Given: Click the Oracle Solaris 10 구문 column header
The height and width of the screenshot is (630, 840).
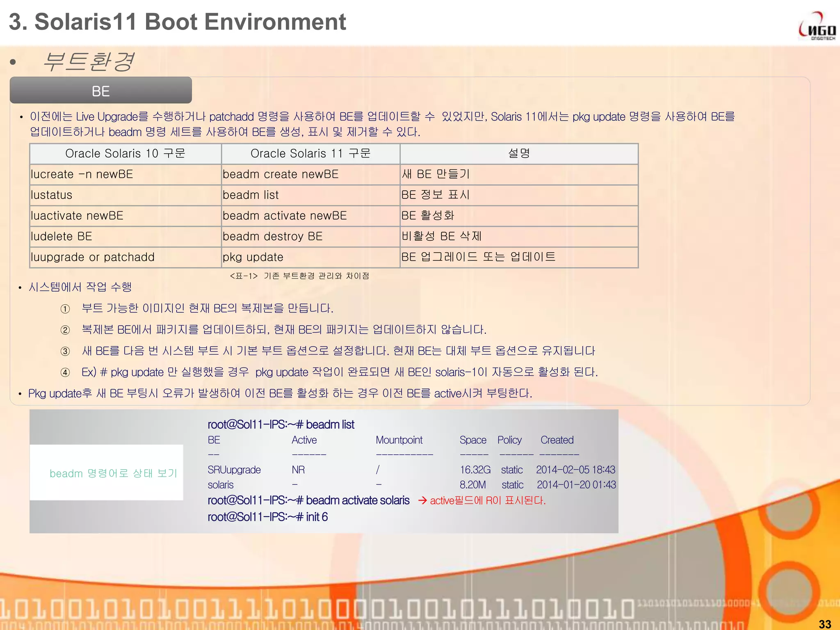Looking at the screenshot, I should coord(126,154).
